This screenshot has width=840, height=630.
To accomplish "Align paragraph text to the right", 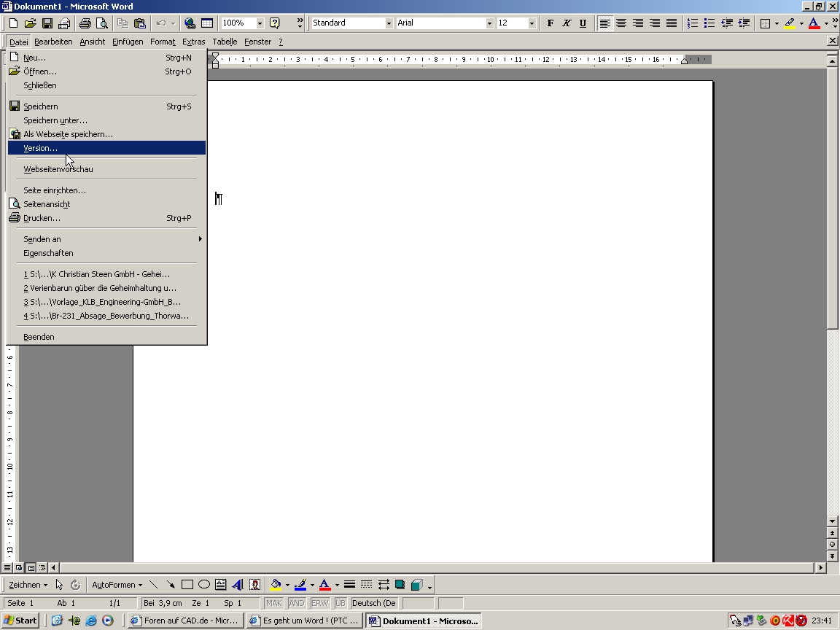I will (x=638, y=23).
